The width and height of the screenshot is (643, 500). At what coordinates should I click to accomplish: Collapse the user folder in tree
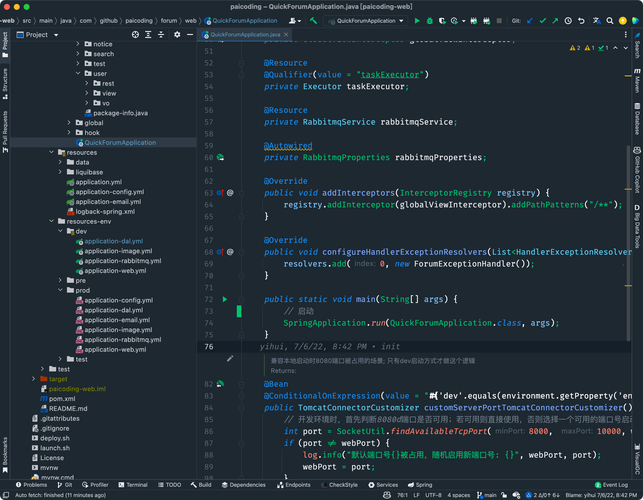pyautogui.click(x=78, y=73)
